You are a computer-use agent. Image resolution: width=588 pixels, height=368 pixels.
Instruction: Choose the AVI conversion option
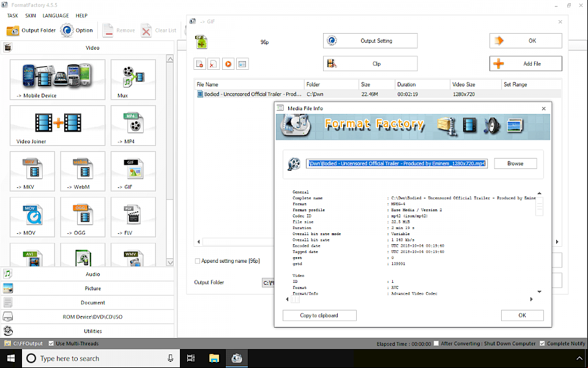coord(32,255)
